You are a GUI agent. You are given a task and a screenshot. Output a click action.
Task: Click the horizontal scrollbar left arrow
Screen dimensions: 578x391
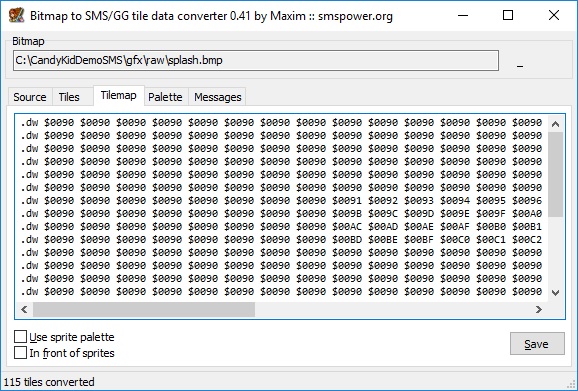point(24,310)
